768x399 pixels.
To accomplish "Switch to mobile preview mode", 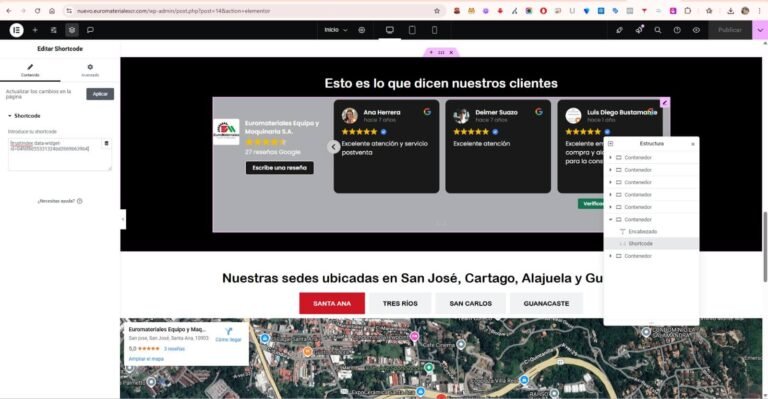I will (434, 30).
